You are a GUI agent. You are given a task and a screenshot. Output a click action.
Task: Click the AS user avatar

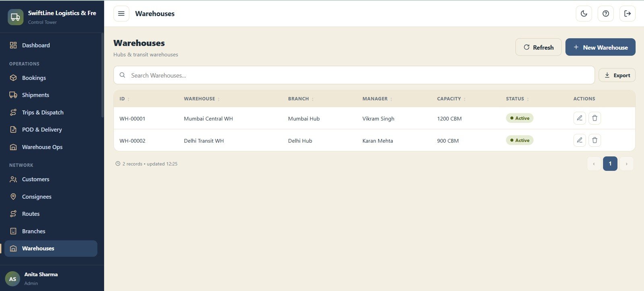[x=12, y=279]
